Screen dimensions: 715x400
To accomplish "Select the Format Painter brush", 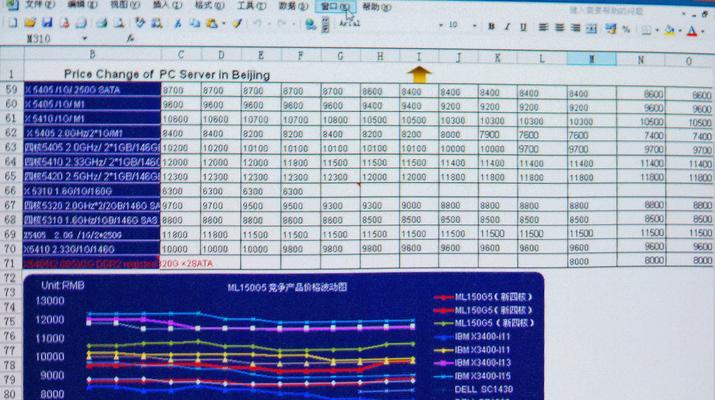I will [237, 24].
